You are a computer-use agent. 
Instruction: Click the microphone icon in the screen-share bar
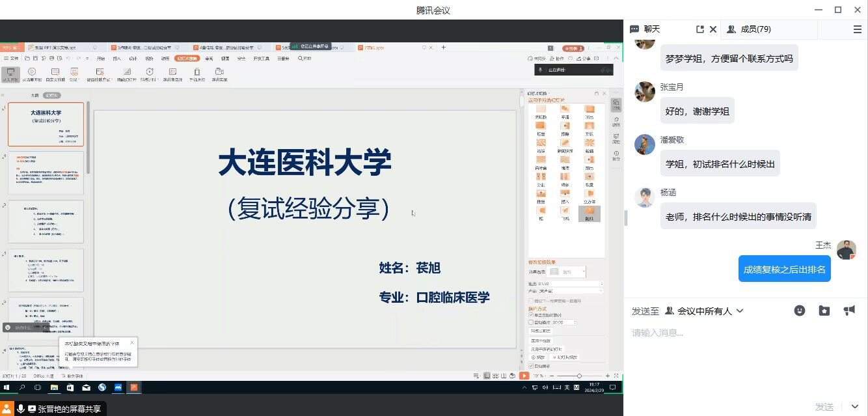click(21, 409)
